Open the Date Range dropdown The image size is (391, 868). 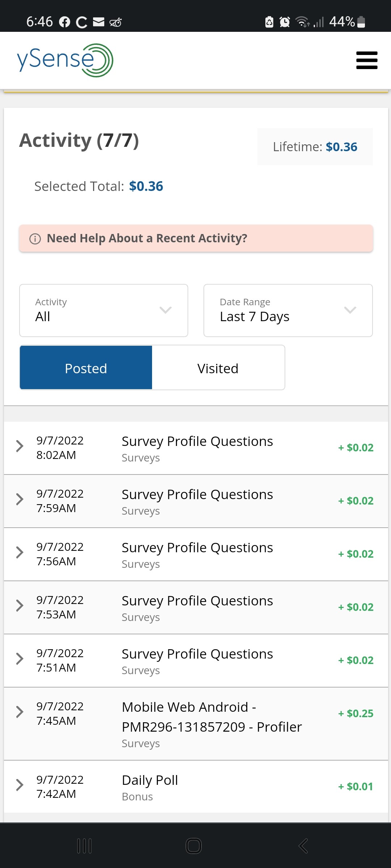(288, 310)
